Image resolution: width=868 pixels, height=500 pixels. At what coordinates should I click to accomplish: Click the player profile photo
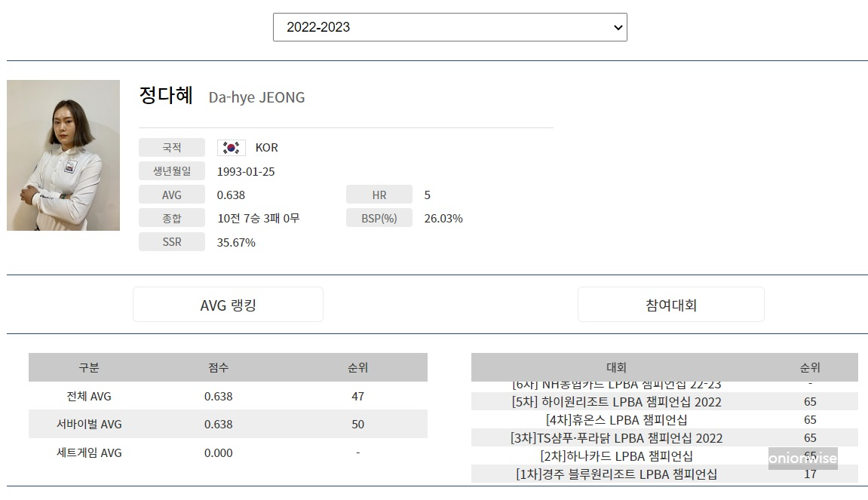tap(63, 155)
